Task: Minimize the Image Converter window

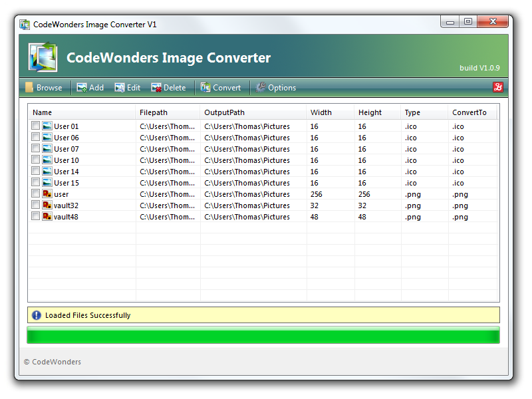Action: point(450,22)
